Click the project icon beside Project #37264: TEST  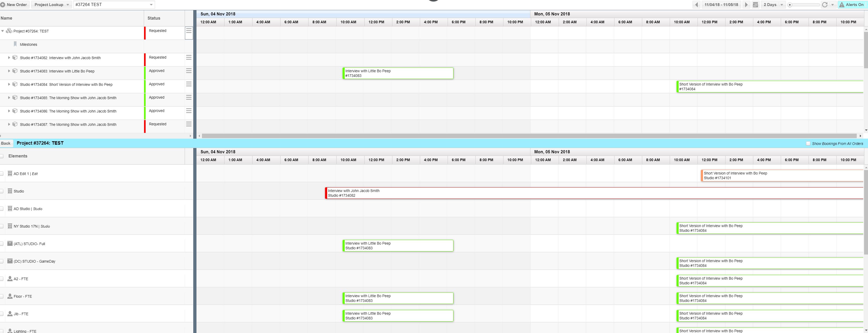click(9, 31)
